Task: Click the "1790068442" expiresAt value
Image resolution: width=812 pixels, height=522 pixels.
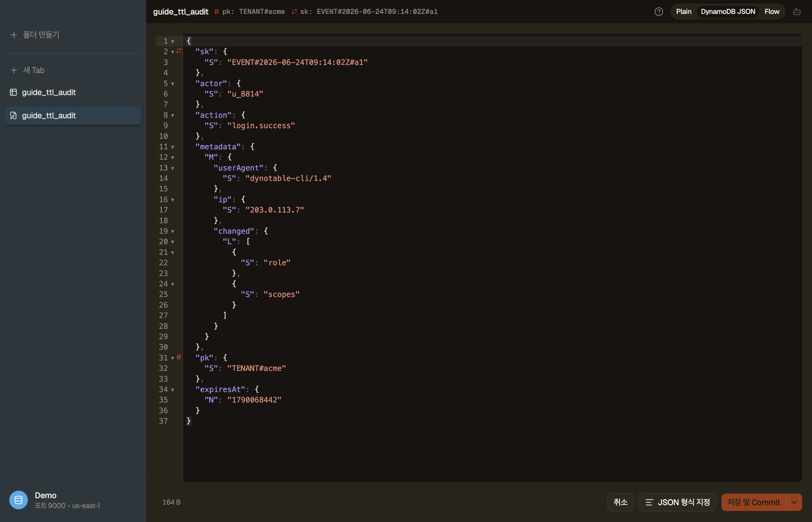Action: (x=254, y=400)
